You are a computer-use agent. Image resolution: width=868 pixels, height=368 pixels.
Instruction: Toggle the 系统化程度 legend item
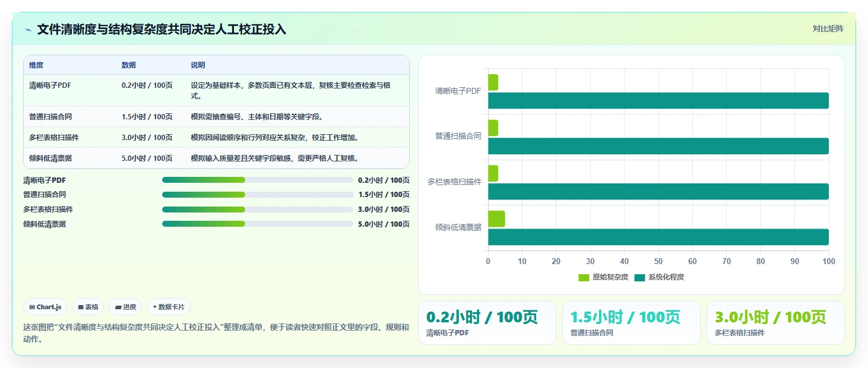659,277
